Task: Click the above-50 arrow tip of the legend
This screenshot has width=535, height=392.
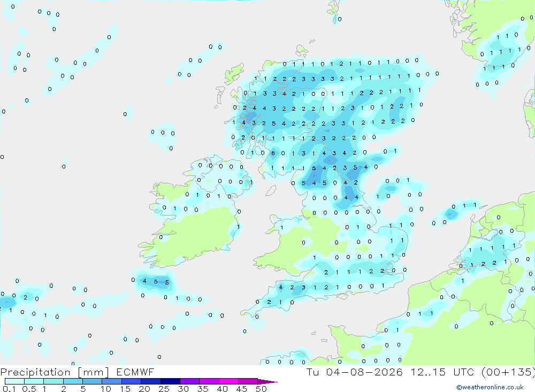Action: click(x=267, y=382)
